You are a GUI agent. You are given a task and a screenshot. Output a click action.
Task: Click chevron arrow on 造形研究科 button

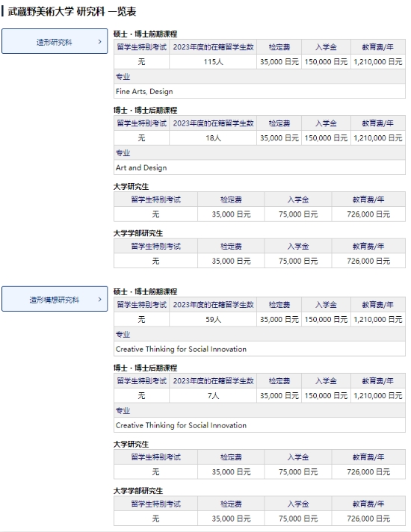coord(100,41)
